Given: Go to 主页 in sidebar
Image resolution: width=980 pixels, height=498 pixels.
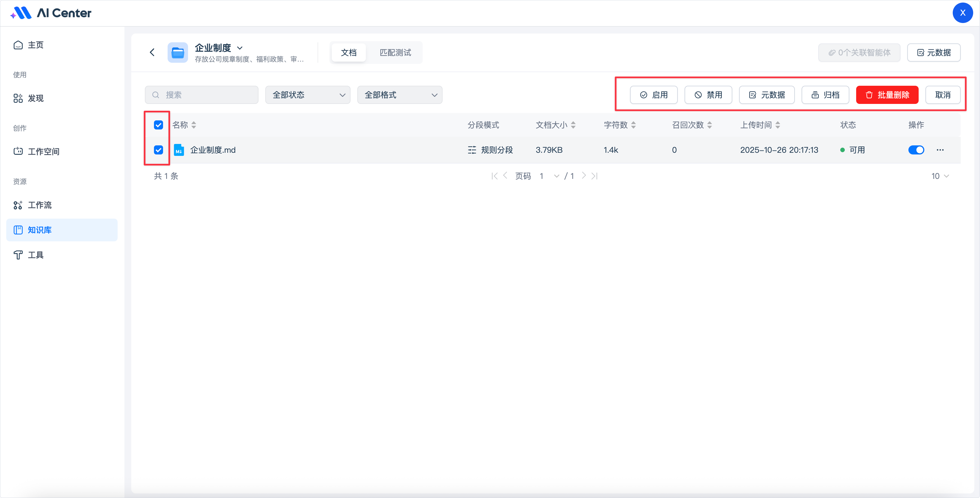Looking at the screenshot, I should coord(36,45).
